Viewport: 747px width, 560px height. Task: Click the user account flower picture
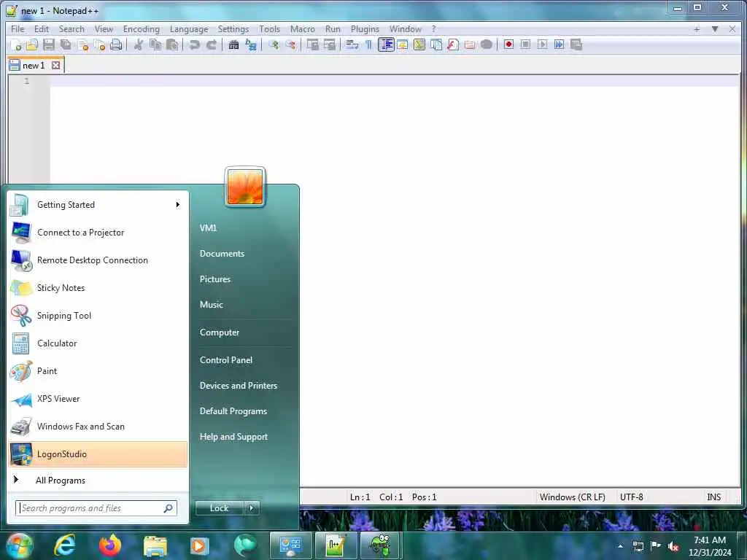[x=245, y=187]
